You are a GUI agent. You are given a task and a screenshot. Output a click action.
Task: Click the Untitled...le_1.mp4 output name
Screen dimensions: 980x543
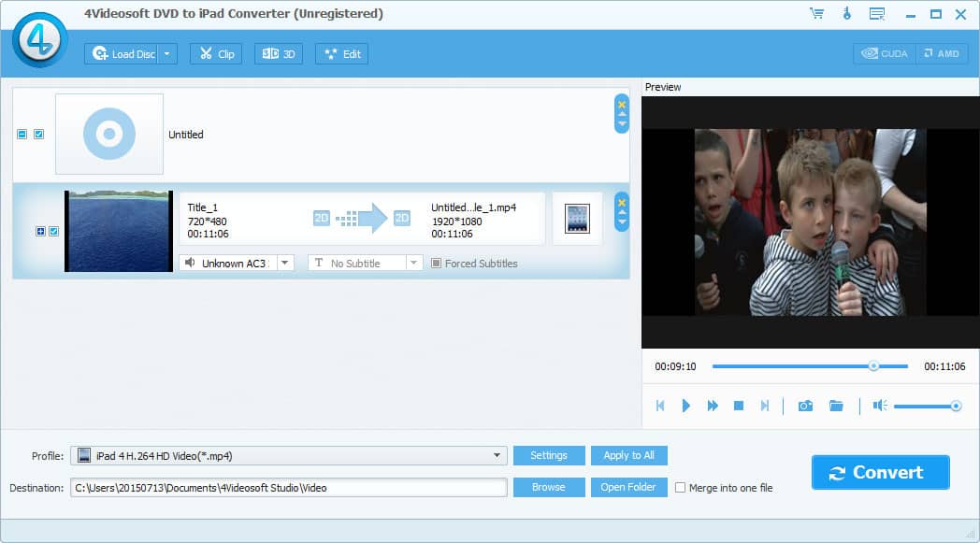[x=474, y=207]
